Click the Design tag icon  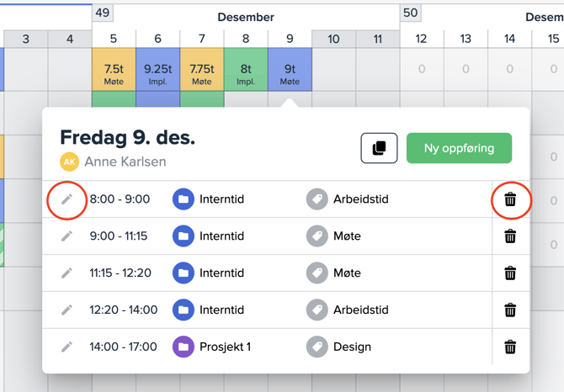[x=317, y=347]
